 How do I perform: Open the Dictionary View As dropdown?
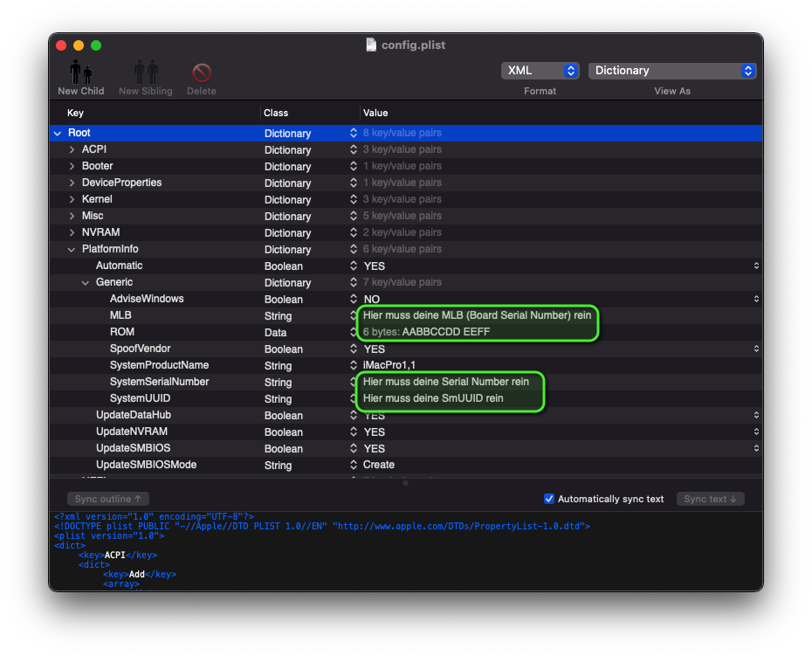coord(672,71)
